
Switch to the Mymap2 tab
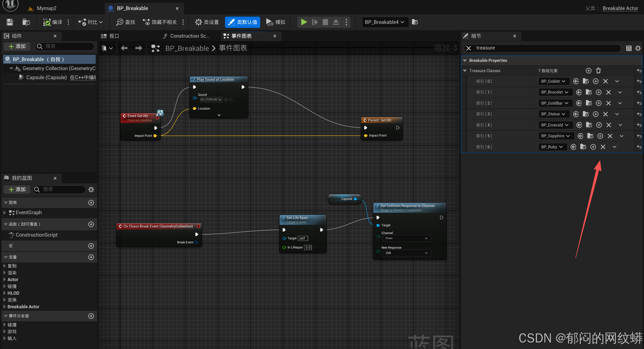46,8
